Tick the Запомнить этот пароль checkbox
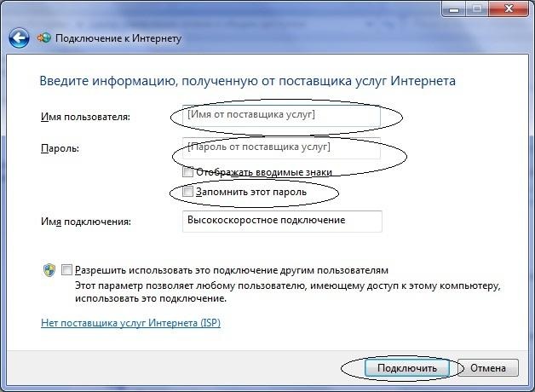 [187, 192]
